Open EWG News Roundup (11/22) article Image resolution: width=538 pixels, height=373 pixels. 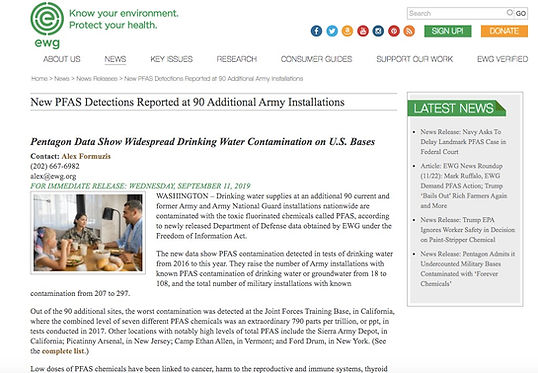pos(464,186)
